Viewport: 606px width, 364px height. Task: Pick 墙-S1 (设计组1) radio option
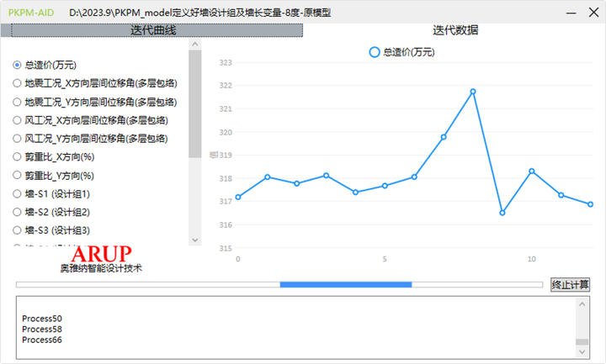(x=18, y=194)
